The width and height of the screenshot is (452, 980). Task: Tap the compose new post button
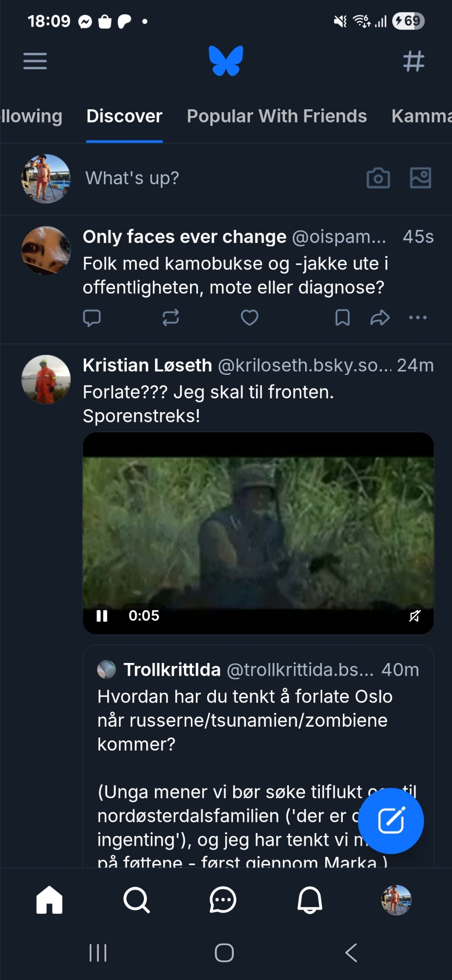(x=391, y=821)
